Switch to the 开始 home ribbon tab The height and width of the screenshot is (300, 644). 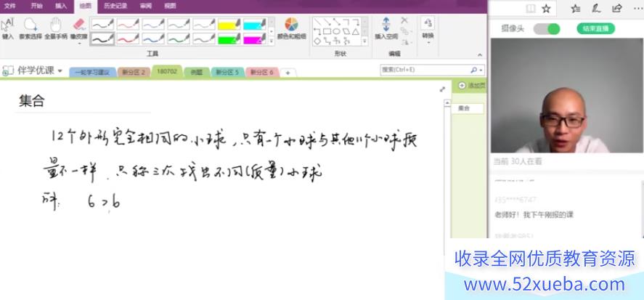36,6
